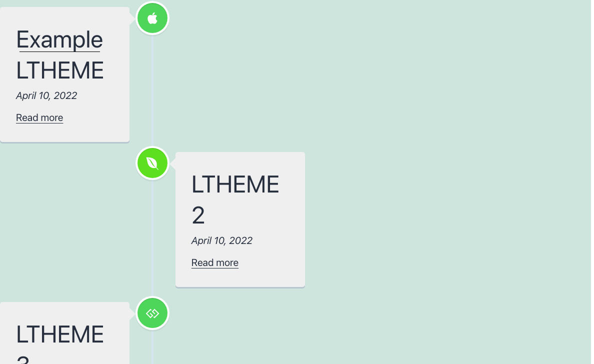Click the green circle above Example LTHEME card

152,18
